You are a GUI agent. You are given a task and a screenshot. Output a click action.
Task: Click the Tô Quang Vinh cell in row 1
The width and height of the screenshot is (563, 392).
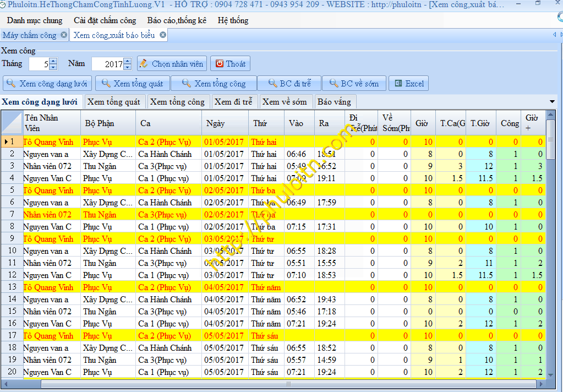coord(52,142)
